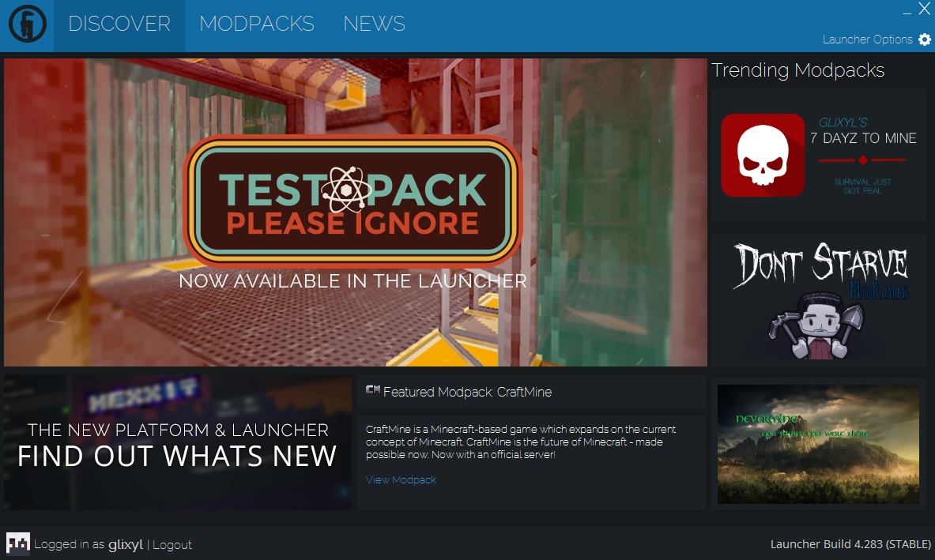Open the Dont Starve ModRealms modpack

click(818, 299)
